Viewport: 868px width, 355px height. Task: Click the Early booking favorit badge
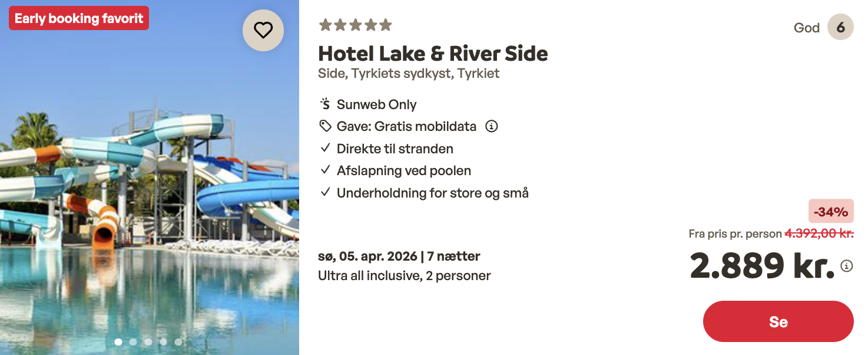click(79, 18)
